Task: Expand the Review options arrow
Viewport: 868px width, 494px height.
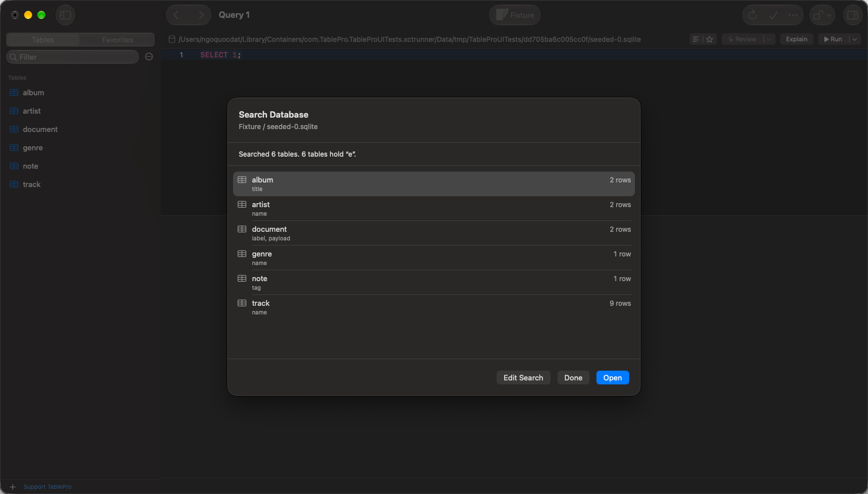Action: point(769,39)
